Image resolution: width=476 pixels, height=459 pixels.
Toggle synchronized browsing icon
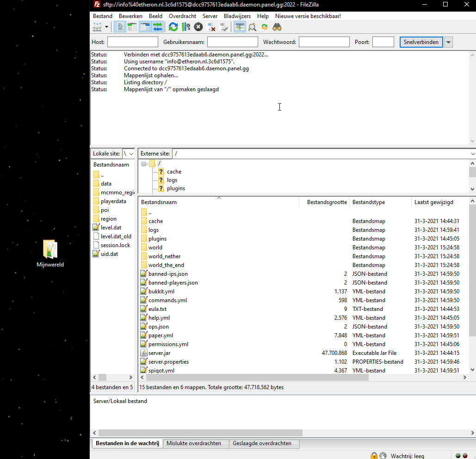point(265,27)
